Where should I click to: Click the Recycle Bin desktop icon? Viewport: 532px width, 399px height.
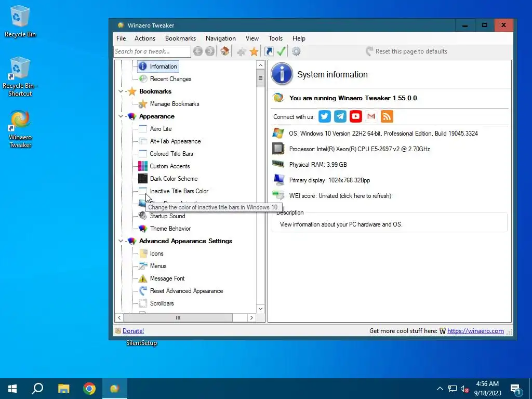coord(20,21)
